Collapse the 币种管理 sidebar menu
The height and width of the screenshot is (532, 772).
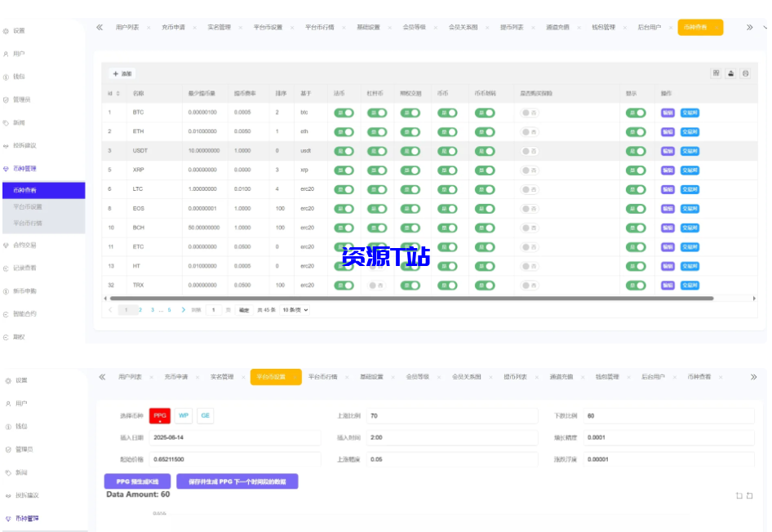[x=24, y=168]
